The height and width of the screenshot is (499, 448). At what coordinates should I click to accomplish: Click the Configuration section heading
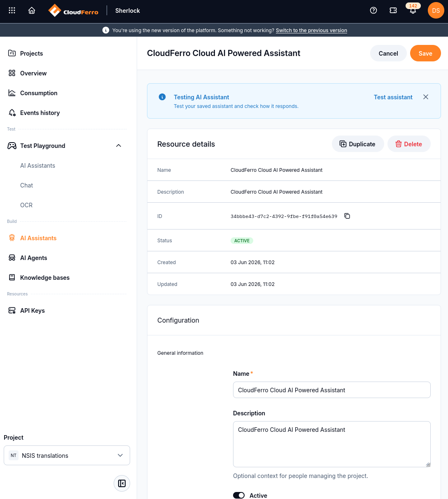pyautogui.click(x=178, y=320)
